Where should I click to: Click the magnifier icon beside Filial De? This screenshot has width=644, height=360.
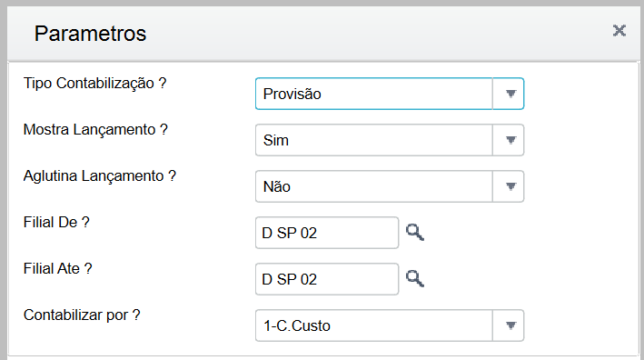[x=415, y=233]
